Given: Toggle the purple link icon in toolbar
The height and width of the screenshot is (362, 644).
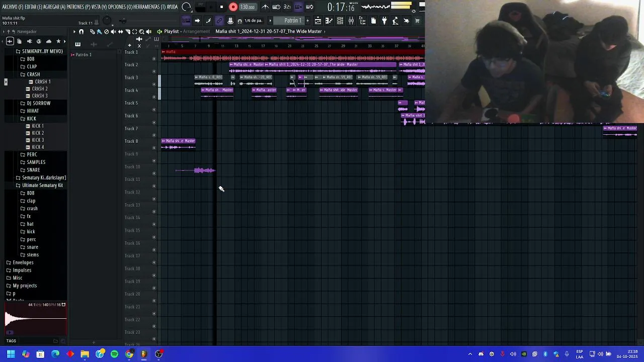Looking at the screenshot, I should (219, 21).
